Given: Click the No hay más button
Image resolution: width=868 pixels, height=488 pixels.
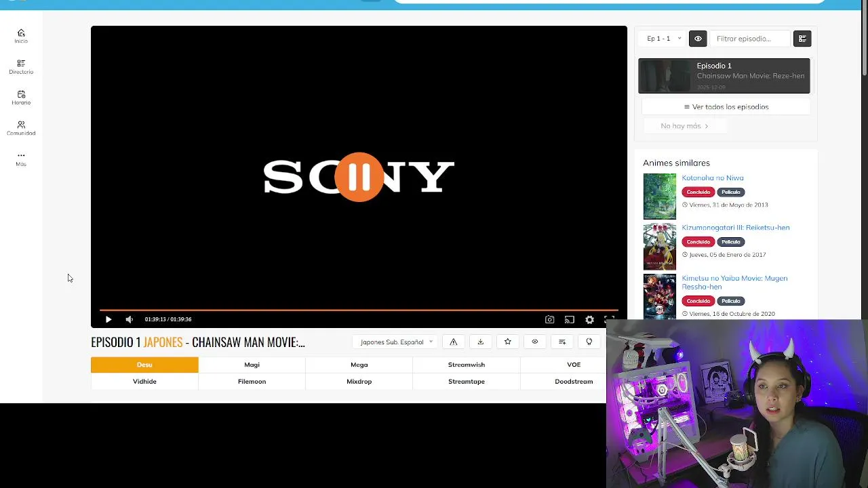Looking at the screenshot, I should coord(684,126).
